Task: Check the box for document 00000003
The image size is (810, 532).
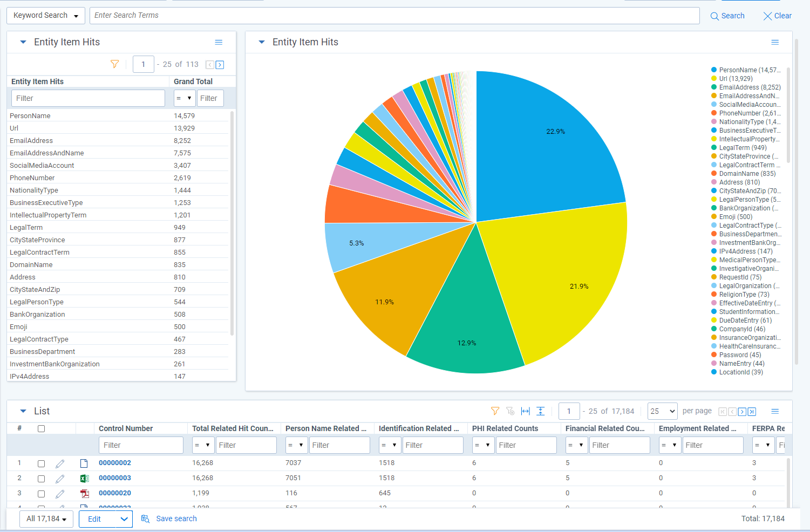Action: 41,479
